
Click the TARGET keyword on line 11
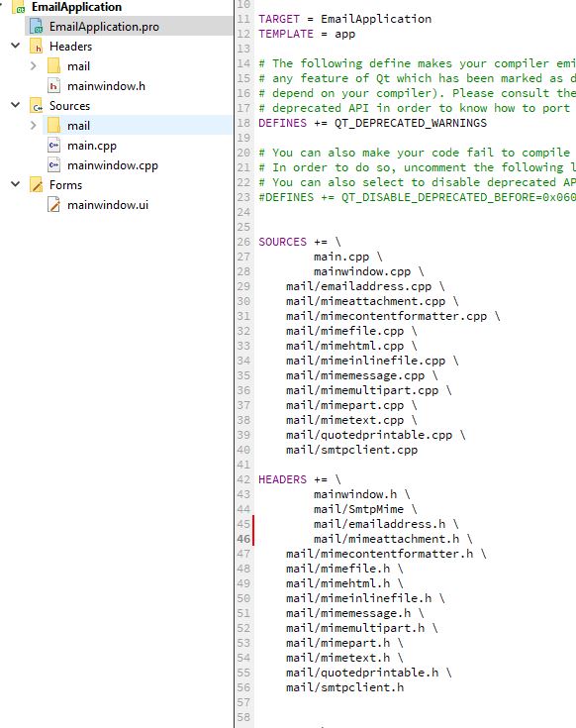[x=279, y=19]
